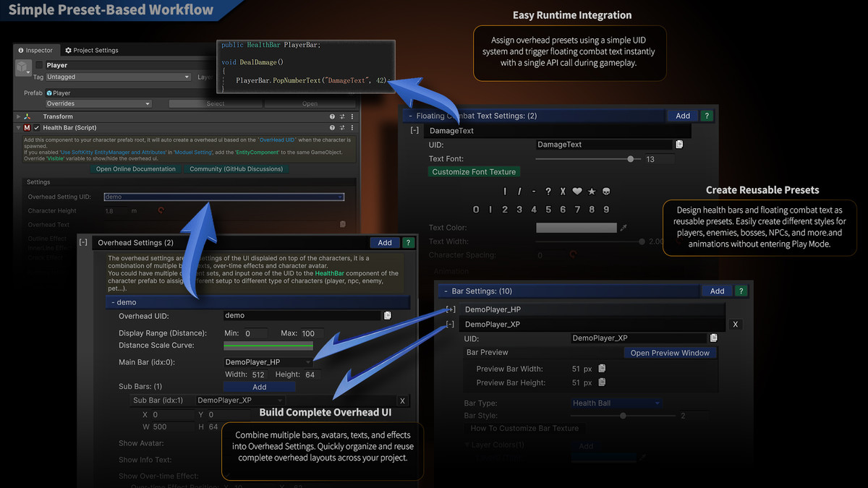Open the Tag Untagged dropdown

pyautogui.click(x=119, y=77)
